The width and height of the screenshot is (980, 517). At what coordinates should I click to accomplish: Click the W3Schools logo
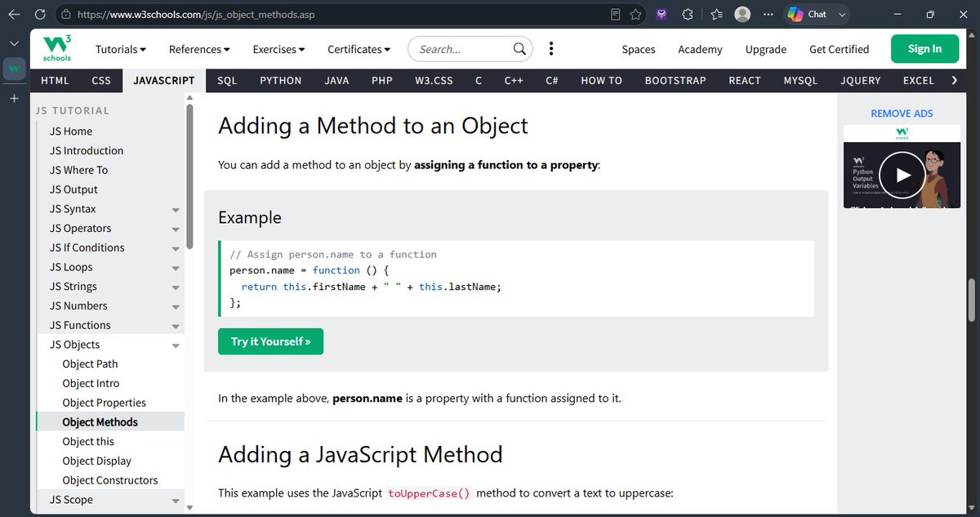pos(57,49)
